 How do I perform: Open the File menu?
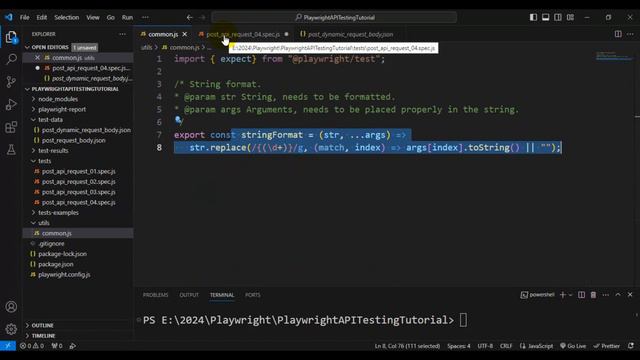[24, 18]
